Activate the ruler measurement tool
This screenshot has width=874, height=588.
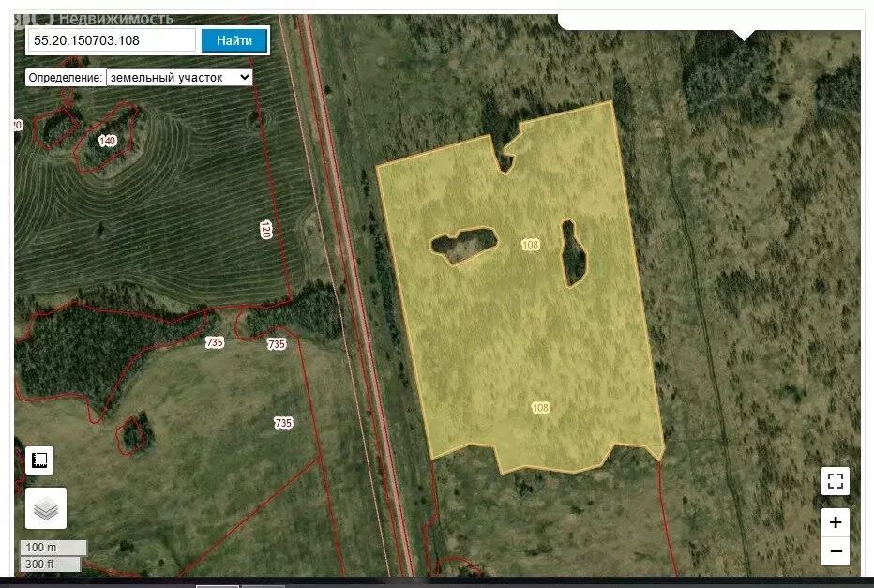click(x=39, y=460)
